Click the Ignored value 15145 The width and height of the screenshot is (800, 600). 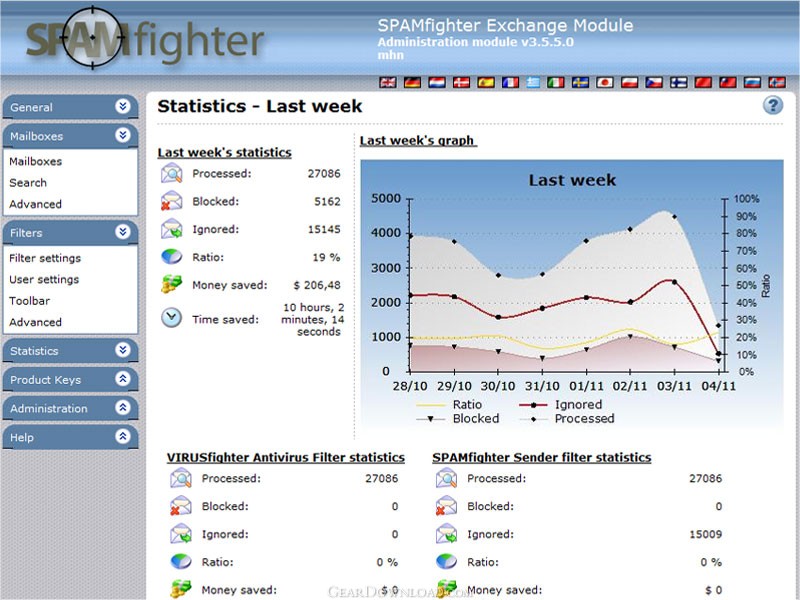click(x=323, y=230)
